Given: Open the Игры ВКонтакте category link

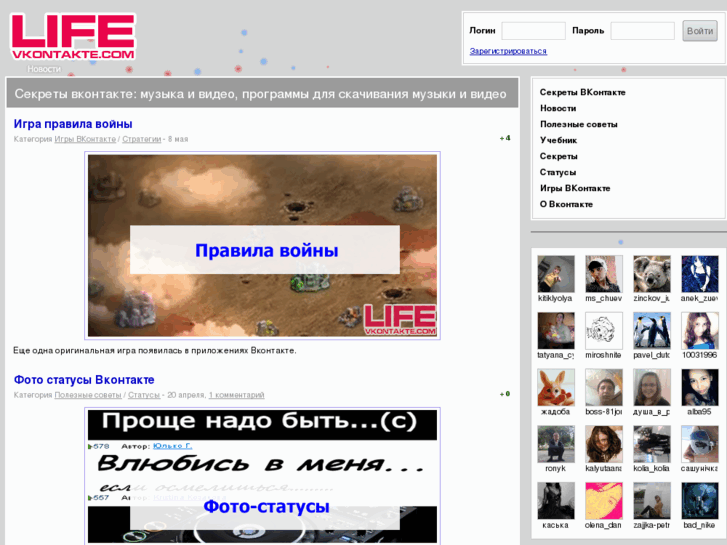Looking at the screenshot, I should pos(85,139).
